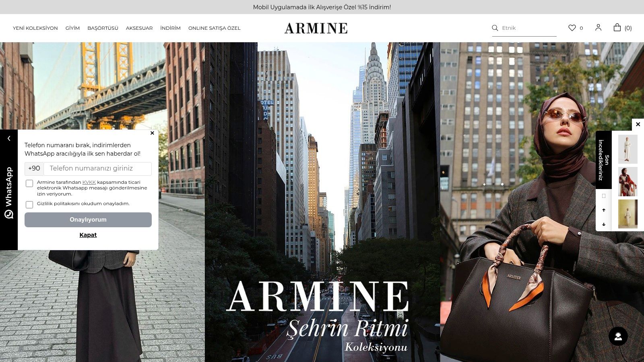The width and height of the screenshot is (644, 362).
Task: Select the red outfit thumbnail
Action: (x=627, y=182)
